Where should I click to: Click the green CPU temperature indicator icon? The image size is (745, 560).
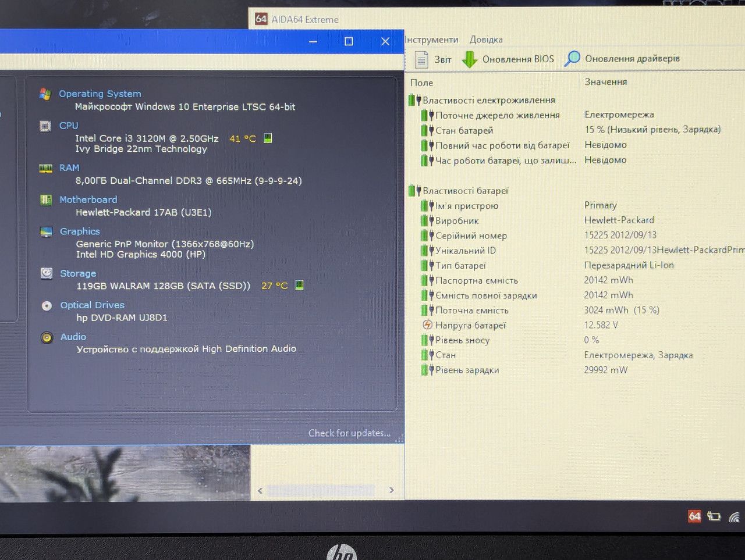coord(268,138)
